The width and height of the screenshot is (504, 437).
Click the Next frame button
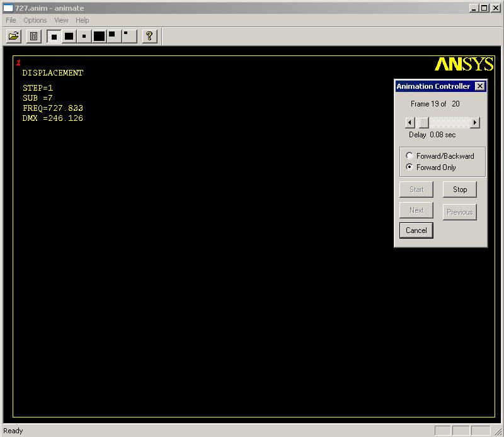point(416,210)
